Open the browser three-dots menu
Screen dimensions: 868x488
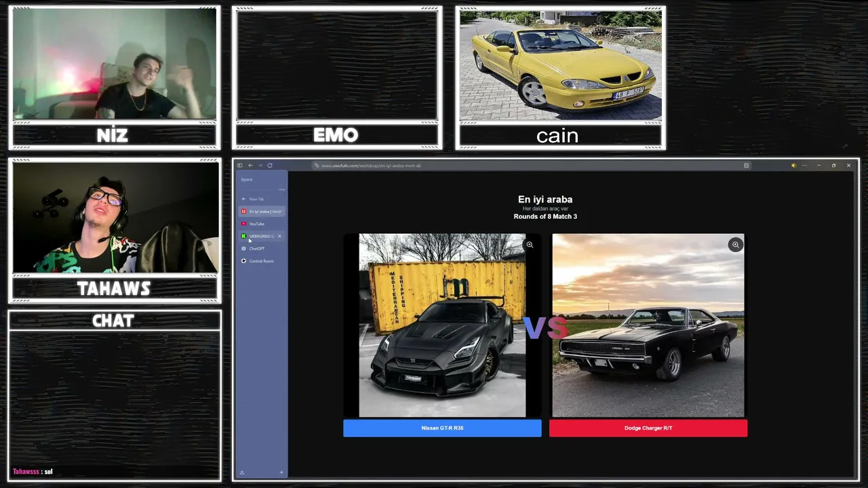(805, 165)
